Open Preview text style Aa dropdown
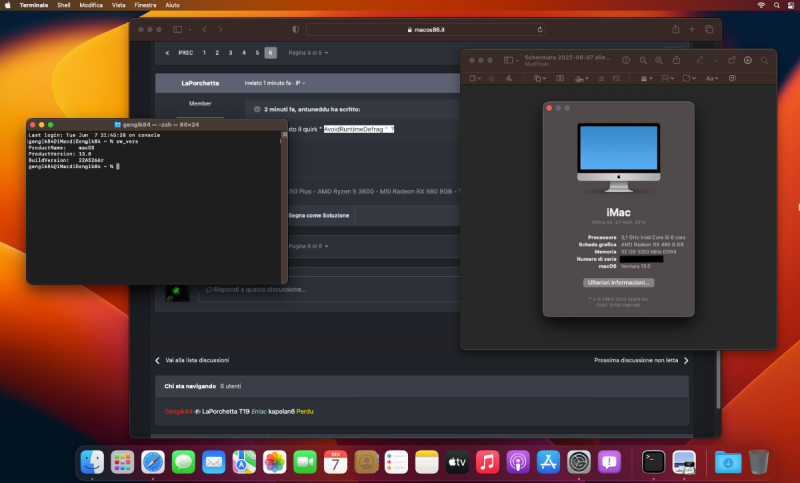This screenshot has width=800, height=483. pyautogui.click(x=712, y=79)
